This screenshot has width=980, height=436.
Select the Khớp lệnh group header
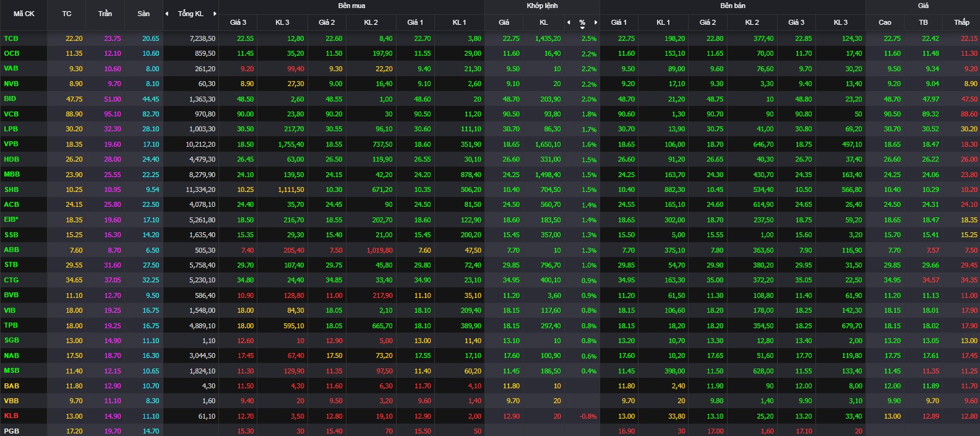543,6
